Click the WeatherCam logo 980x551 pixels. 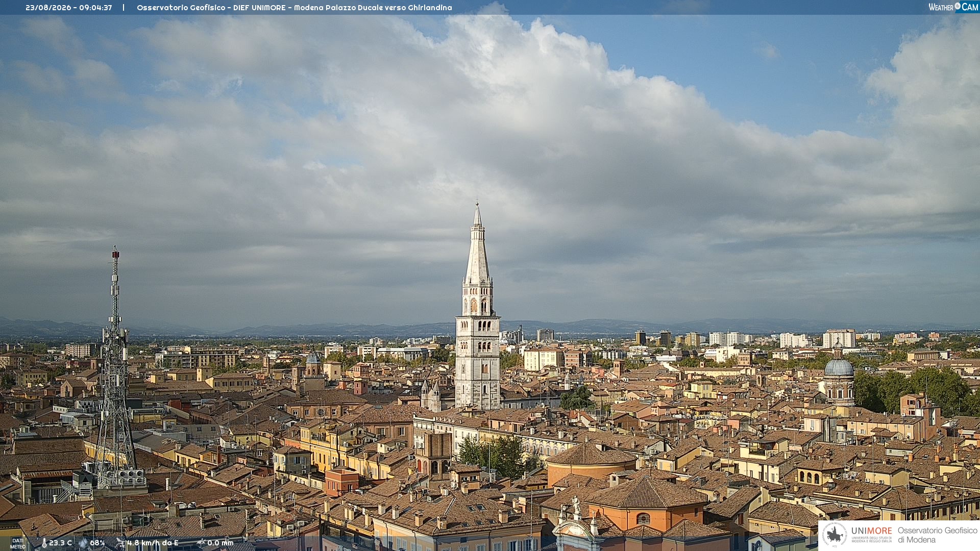click(x=953, y=7)
